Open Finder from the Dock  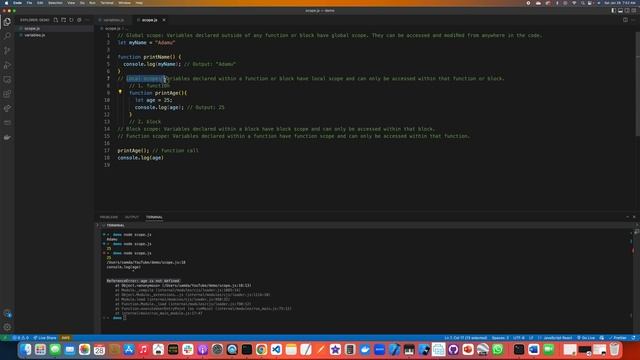click(x=26, y=349)
